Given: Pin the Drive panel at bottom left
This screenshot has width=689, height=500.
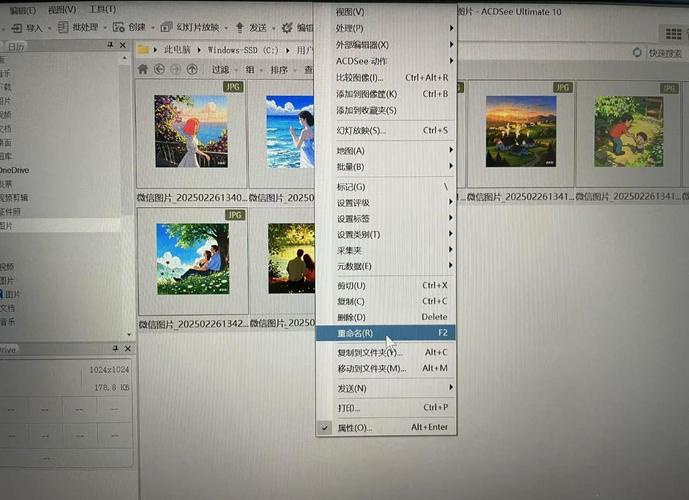Looking at the screenshot, I should coord(115,348).
